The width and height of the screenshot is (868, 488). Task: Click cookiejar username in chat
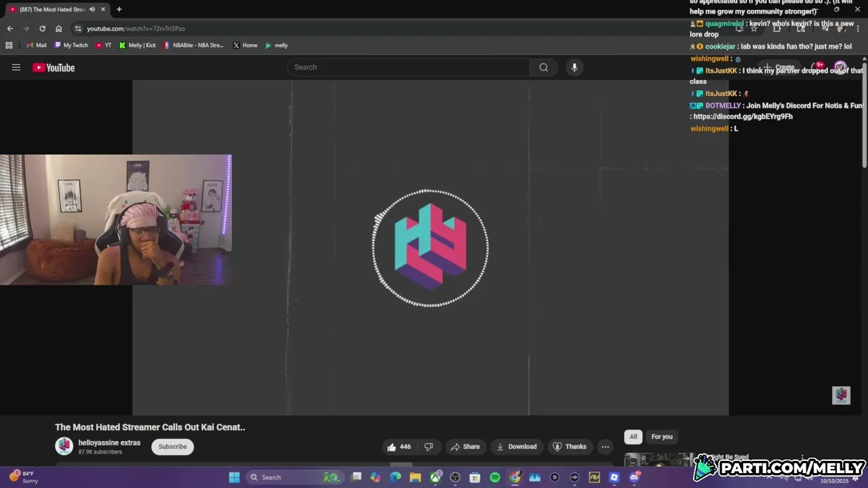click(x=720, y=47)
